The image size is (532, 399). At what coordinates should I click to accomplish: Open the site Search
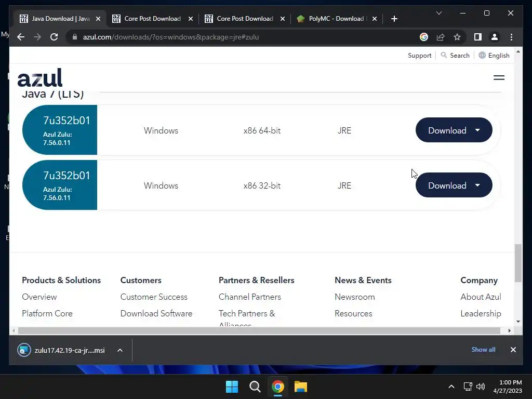(455, 55)
